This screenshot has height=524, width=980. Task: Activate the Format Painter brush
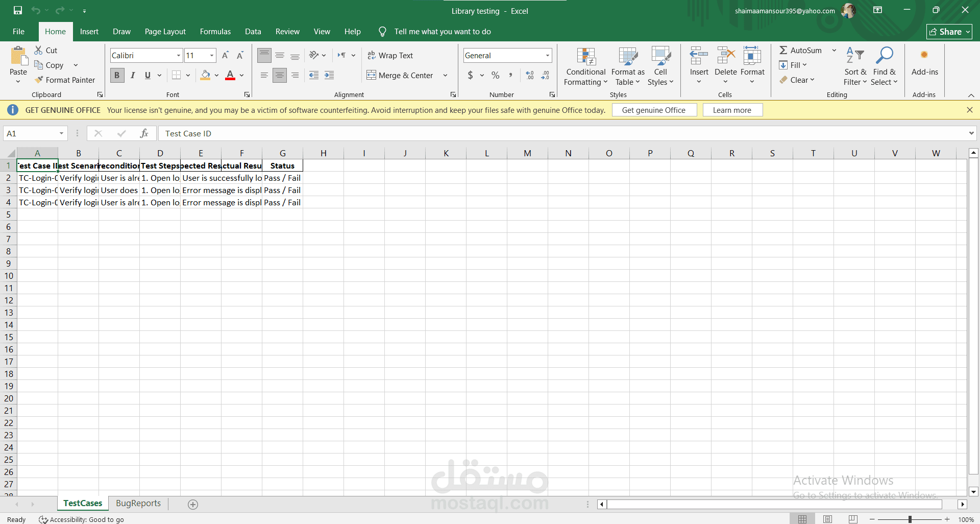(65, 80)
